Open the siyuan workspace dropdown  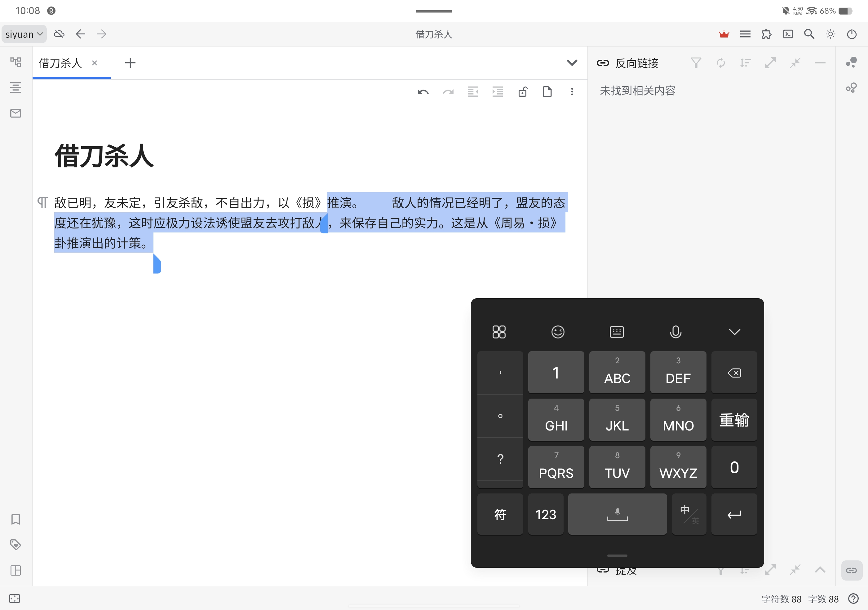pyautogui.click(x=24, y=34)
